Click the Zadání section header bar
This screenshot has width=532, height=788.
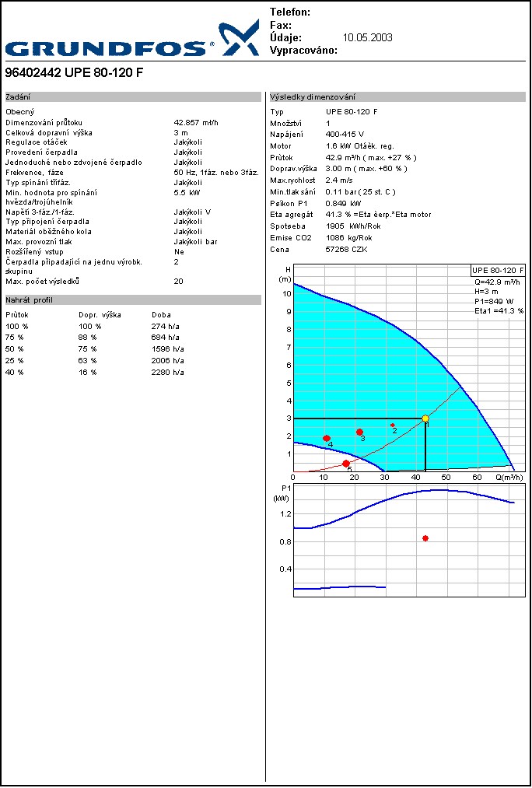tap(132, 97)
